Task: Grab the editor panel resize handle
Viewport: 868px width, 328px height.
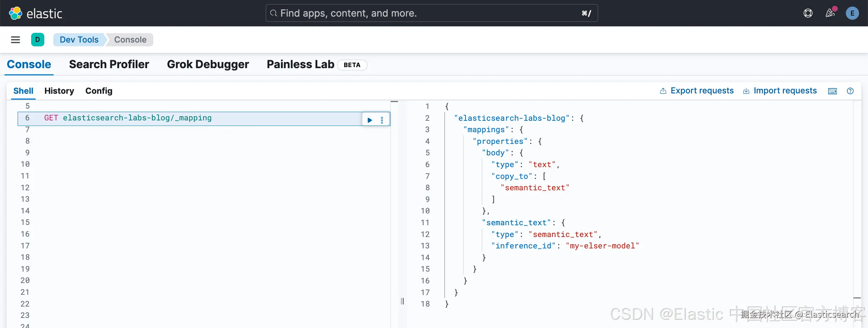Action: tap(402, 301)
